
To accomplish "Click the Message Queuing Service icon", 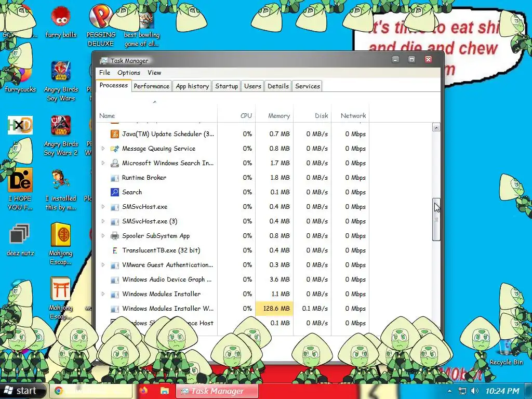I will point(115,149).
